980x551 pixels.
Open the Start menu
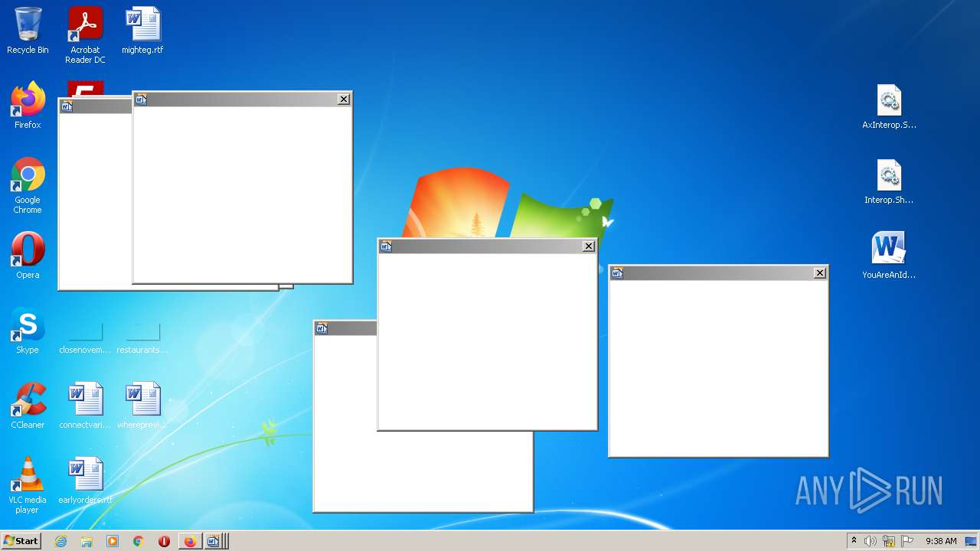pyautogui.click(x=21, y=541)
